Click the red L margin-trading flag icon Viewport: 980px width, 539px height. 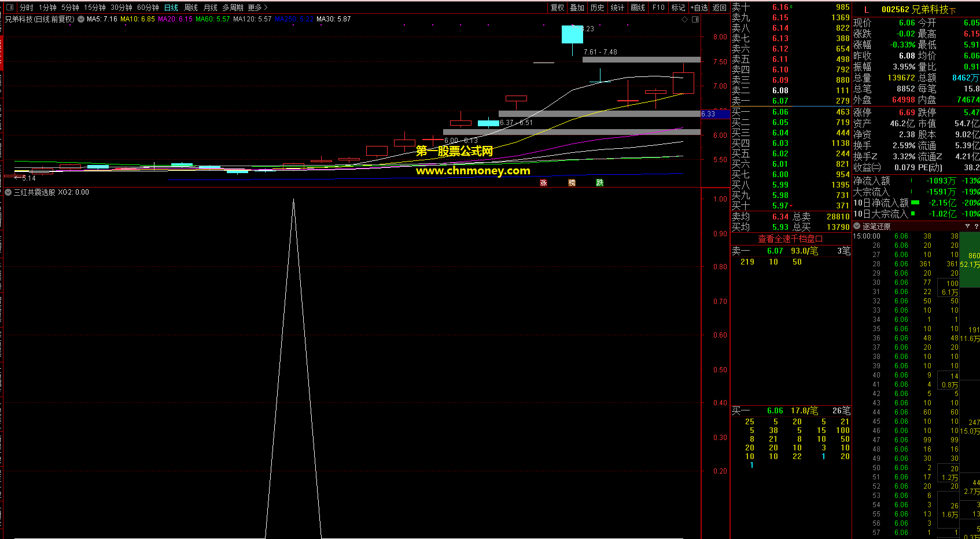click(866, 10)
